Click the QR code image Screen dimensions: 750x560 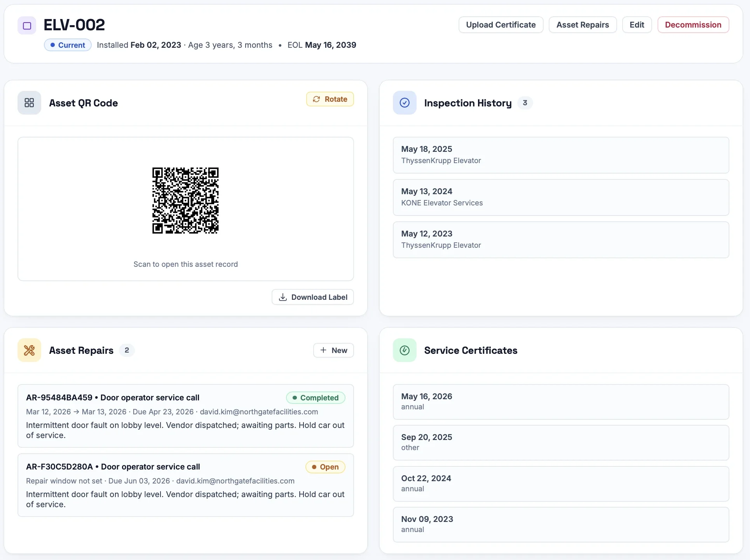[185, 200]
